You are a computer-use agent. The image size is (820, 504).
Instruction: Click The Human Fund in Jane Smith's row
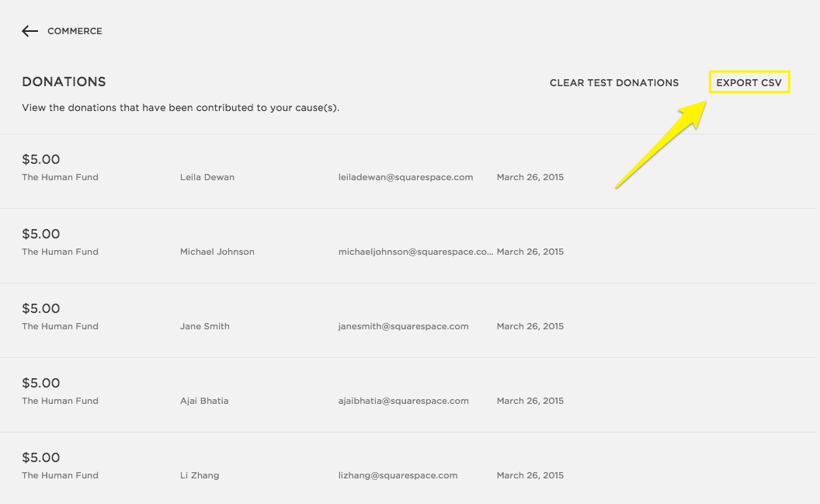[x=60, y=326]
